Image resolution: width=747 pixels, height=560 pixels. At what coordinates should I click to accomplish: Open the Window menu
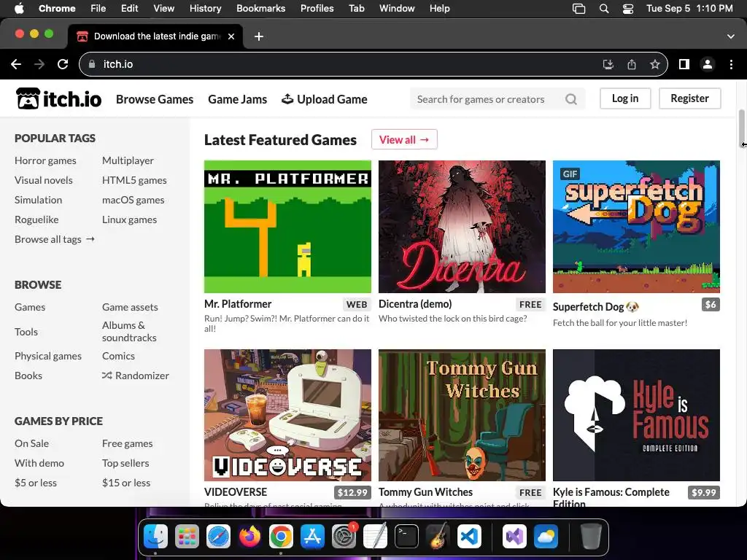tap(397, 9)
